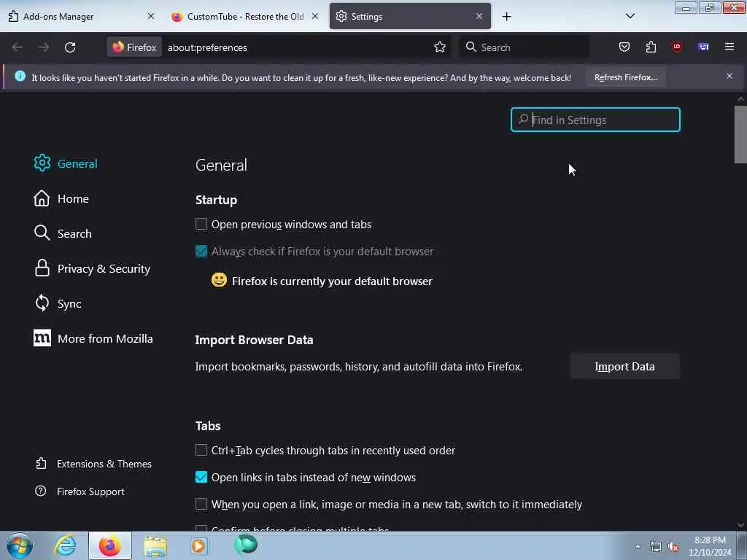Image resolution: width=747 pixels, height=560 pixels.
Task: Open Firefox Support link
Action: tap(80, 491)
